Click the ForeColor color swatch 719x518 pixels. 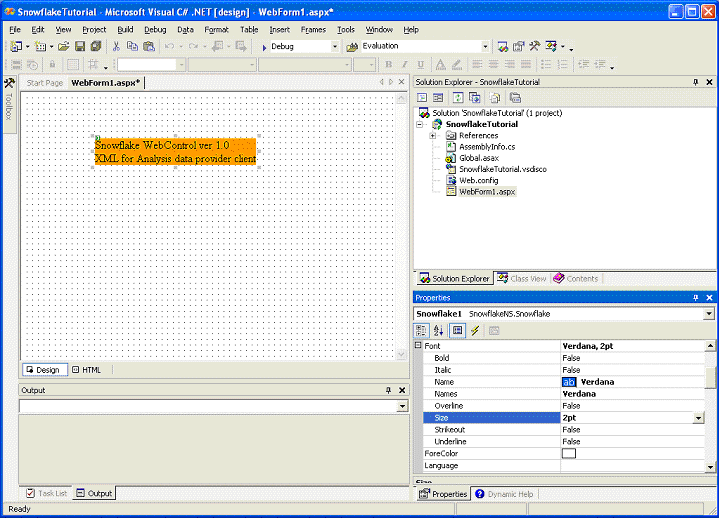[569, 453]
